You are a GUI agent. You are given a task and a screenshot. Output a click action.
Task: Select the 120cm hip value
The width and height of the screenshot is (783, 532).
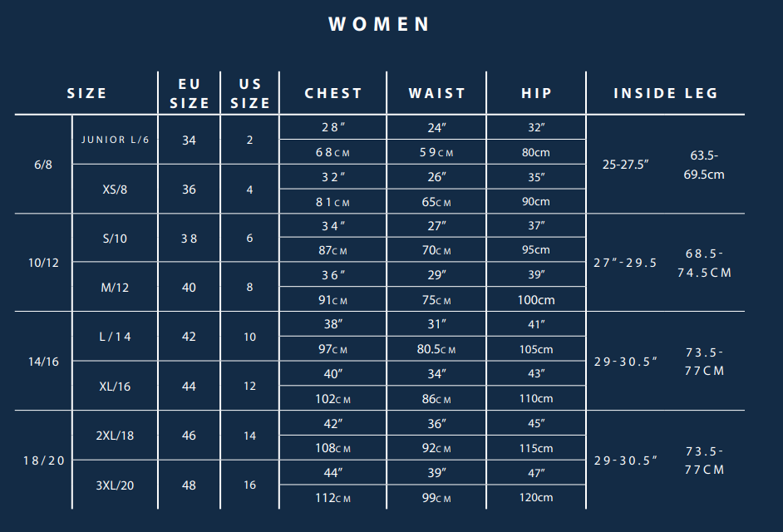(536, 498)
